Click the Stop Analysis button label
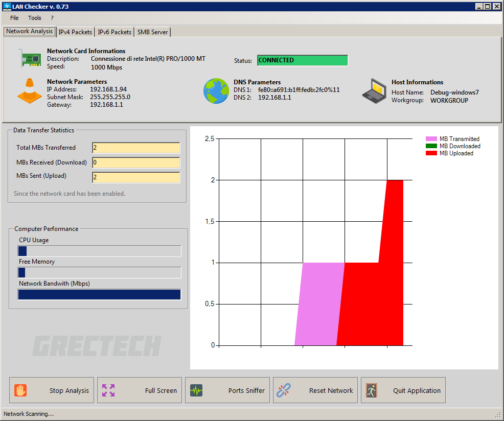 click(x=69, y=390)
